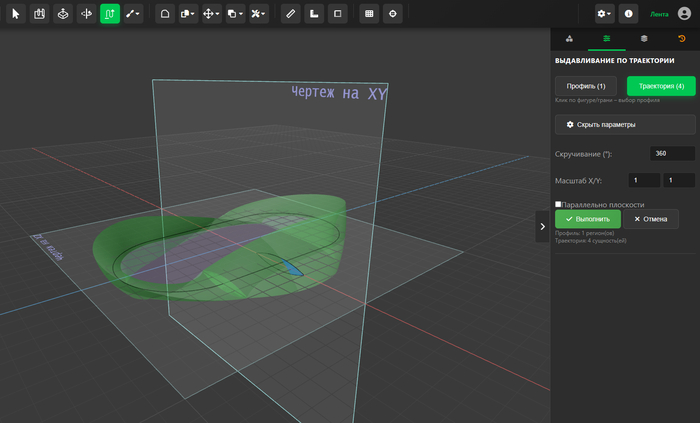Collapse the side panel with chevron arrow
The height and width of the screenshot is (423, 700).
pos(542,227)
